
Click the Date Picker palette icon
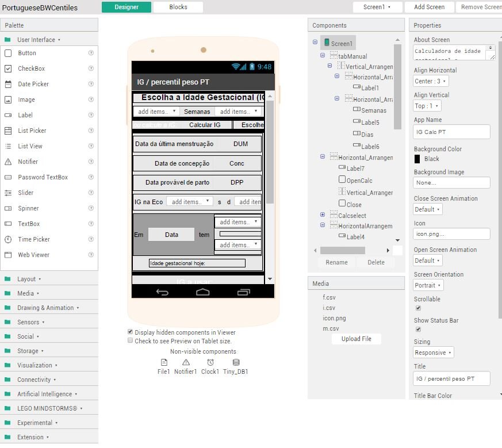8,84
